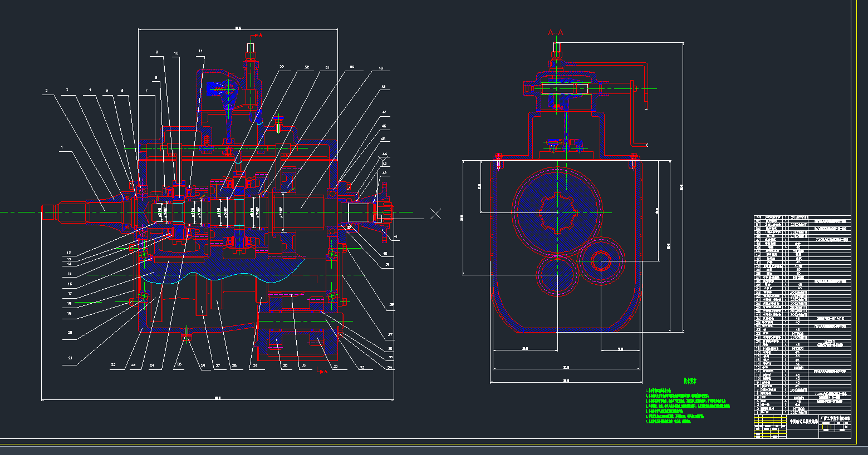Select part callout number 10 at top

(x=176, y=53)
